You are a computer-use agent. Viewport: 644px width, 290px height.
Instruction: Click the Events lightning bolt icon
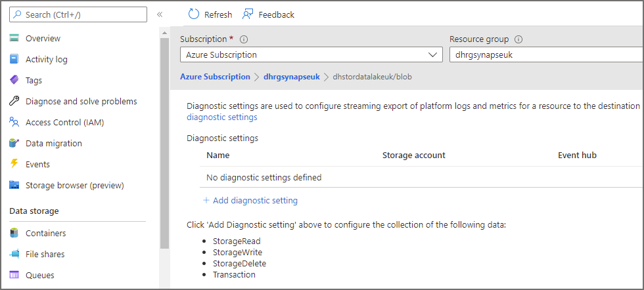[14, 164]
